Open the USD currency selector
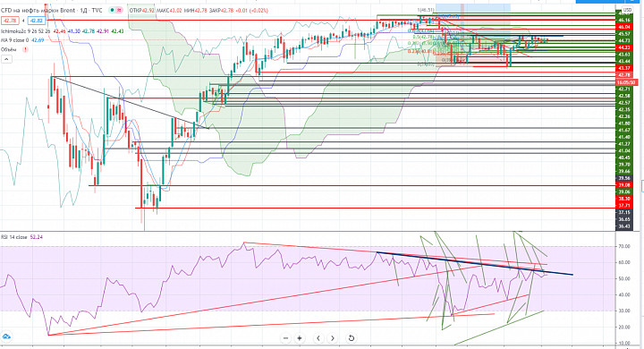The image size is (644, 349). (628, 10)
